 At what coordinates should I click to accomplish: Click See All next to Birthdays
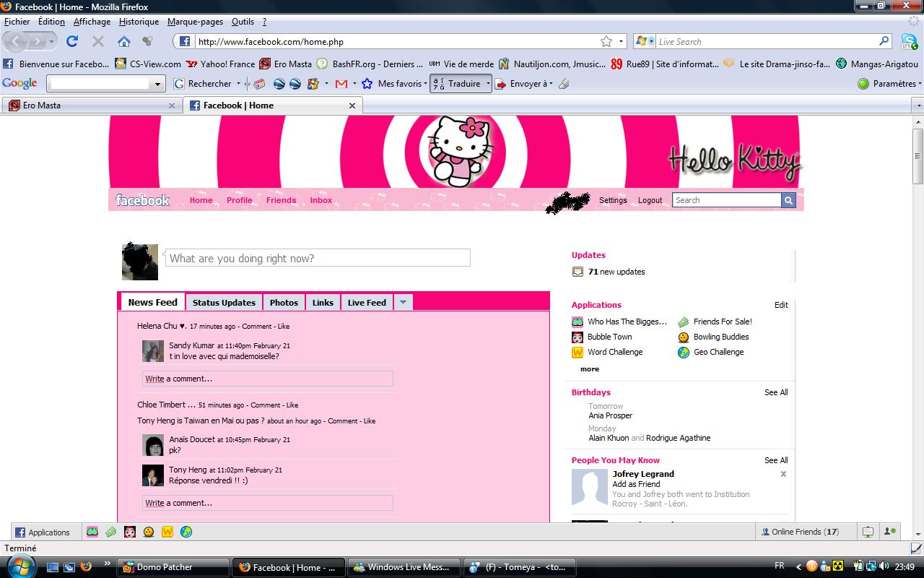pyautogui.click(x=776, y=392)
